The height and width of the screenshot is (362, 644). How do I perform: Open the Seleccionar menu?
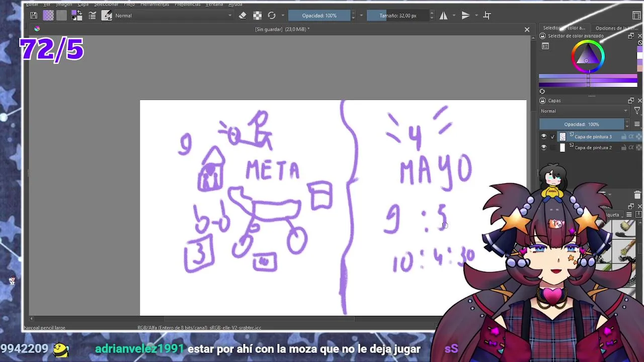[x=106, y=4]
